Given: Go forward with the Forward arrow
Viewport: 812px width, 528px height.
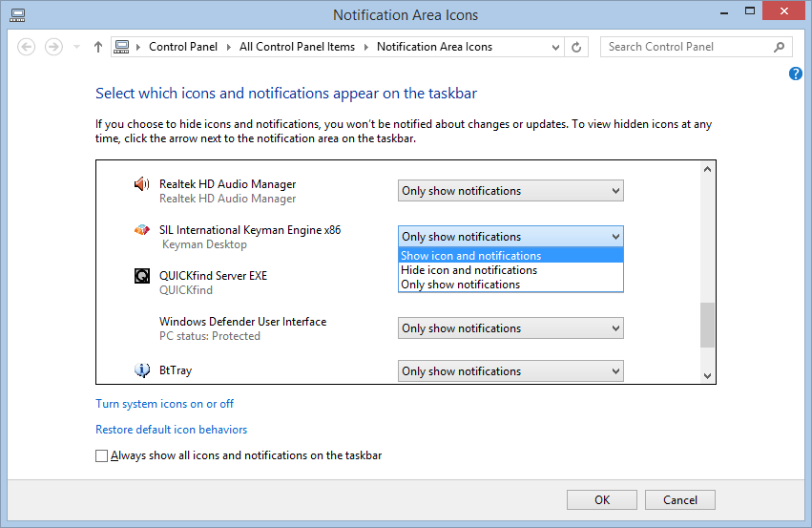Looking at the screenshot, I should pos(53,47).
